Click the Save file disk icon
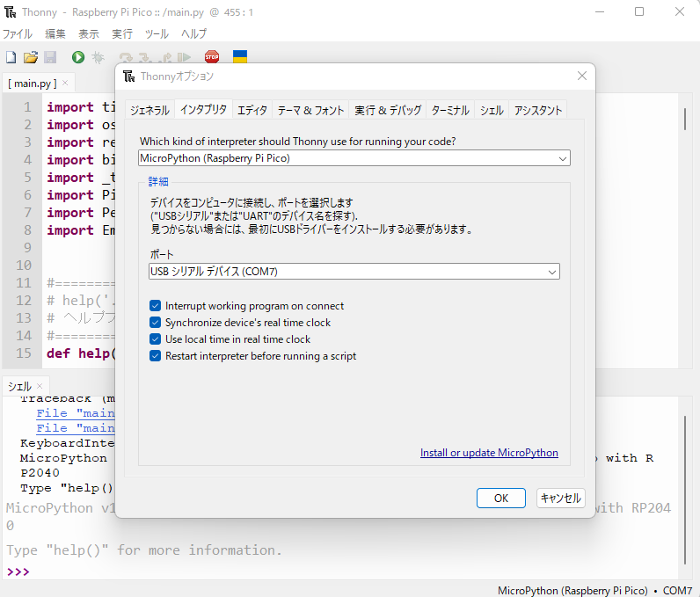This screenshot has width=700, height=597. click(x=50, y=57)
